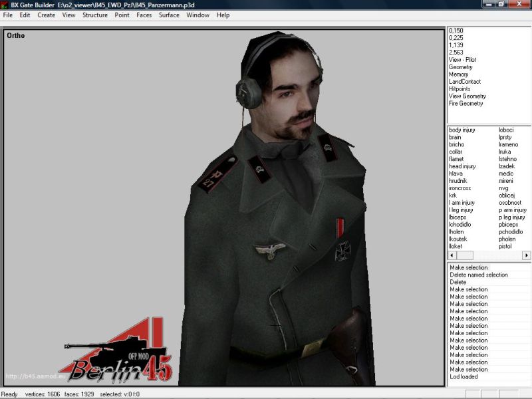
Task: Open the Structure menu
Action: click(x=95, y=15)
